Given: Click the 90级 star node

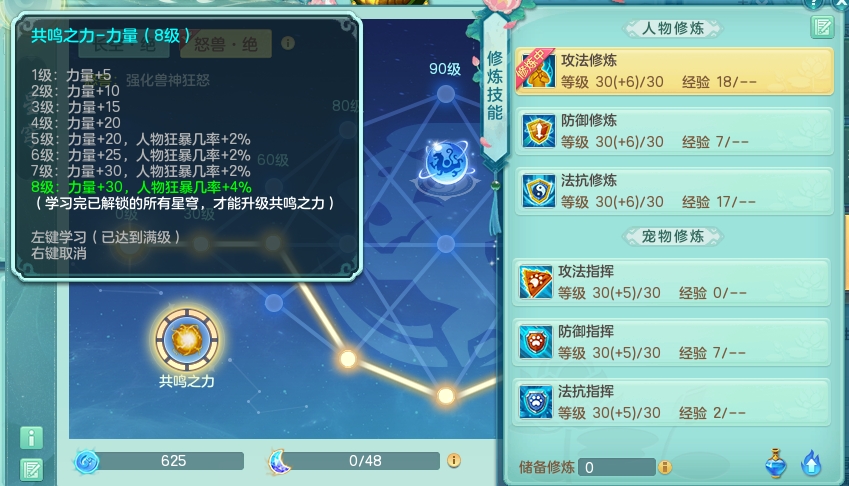Looking at the screenshot, I should tap(446, 94).
